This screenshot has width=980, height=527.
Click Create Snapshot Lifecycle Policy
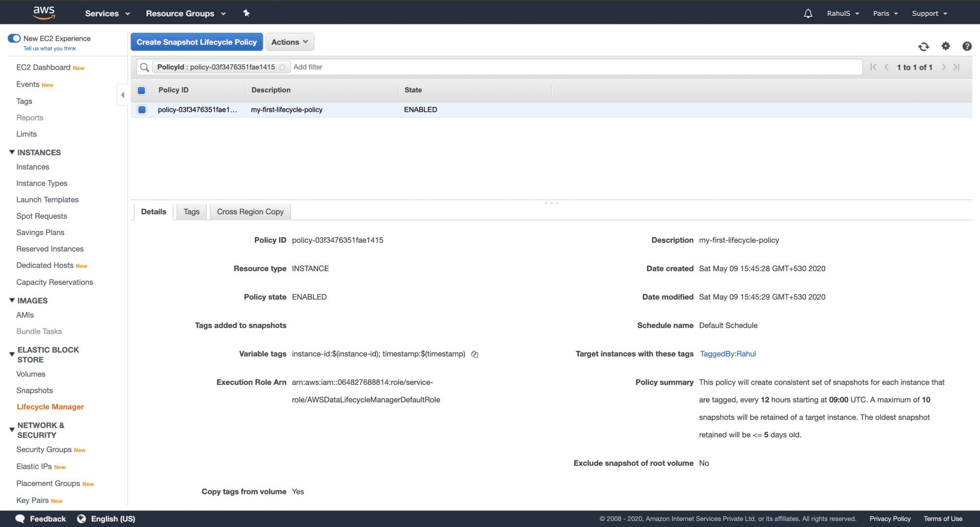point(196,42)
